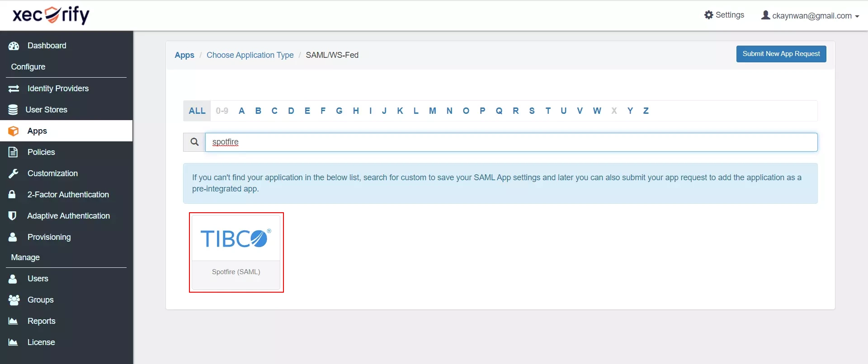Filter apps by letter T
The width and height of the screenshot is (868, 364).
tap(548, 111)
